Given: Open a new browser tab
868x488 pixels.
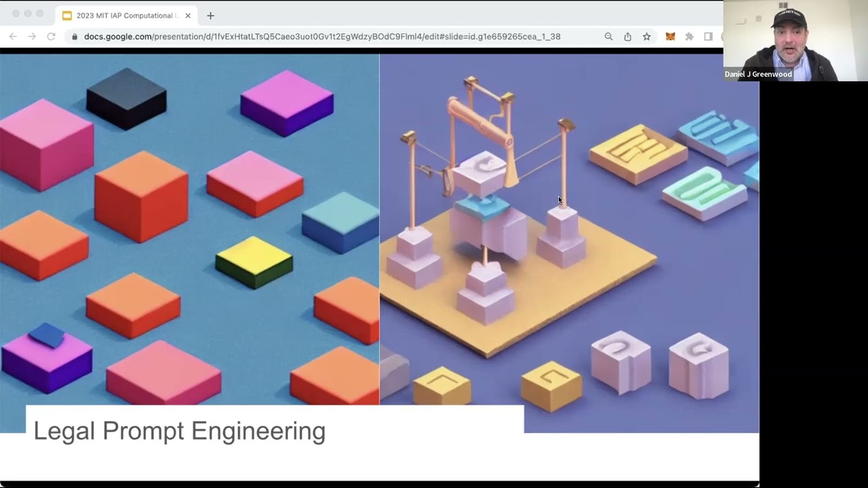Looking at the screenshot, I should click(x=210, y=16).
